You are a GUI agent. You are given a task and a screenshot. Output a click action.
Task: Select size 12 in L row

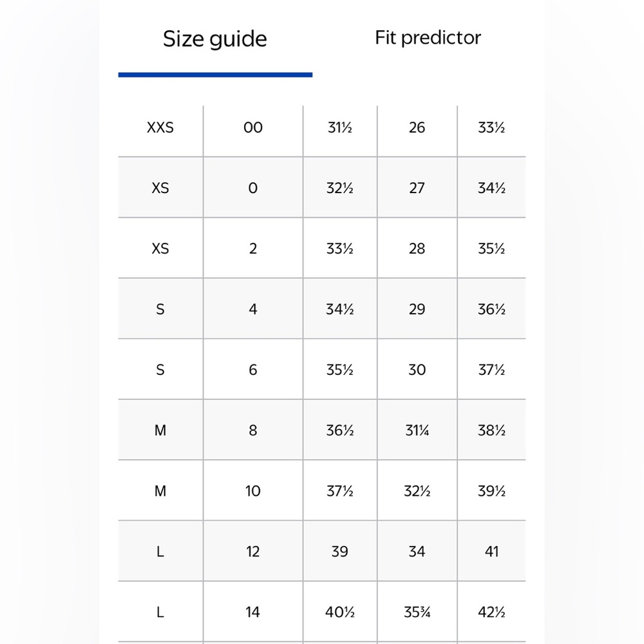(x=253, y=552)
